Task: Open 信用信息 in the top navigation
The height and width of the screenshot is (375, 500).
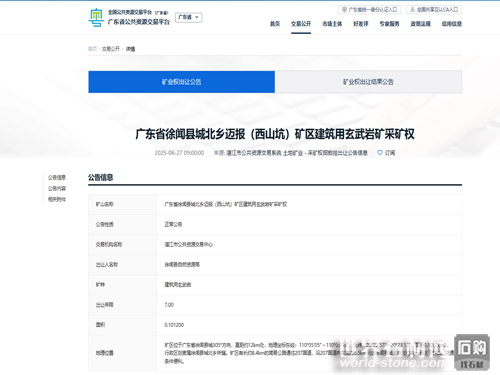Action: coord(452,24)
